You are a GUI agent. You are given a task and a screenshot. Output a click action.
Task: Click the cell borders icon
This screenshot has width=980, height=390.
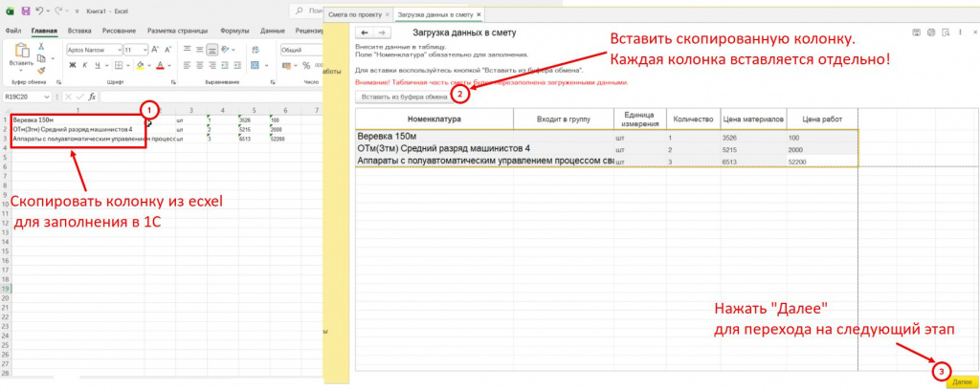(x=119, y=65)
